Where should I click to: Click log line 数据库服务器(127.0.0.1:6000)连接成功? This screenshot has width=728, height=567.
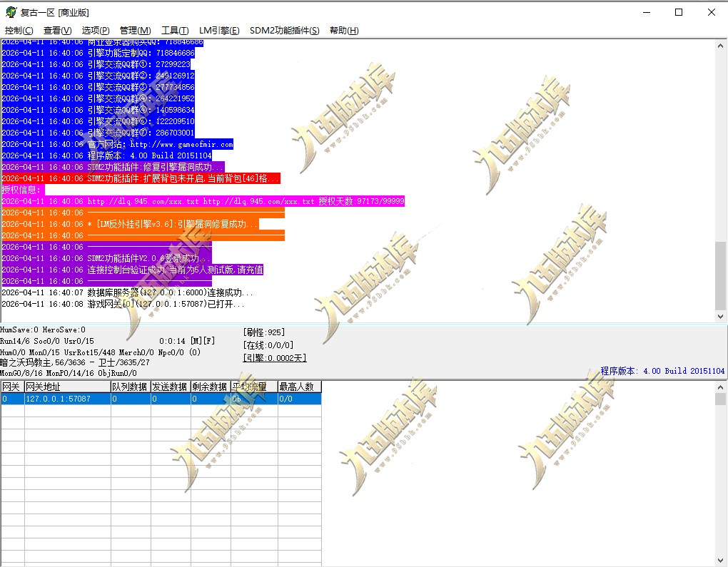(x=127, y=293)
